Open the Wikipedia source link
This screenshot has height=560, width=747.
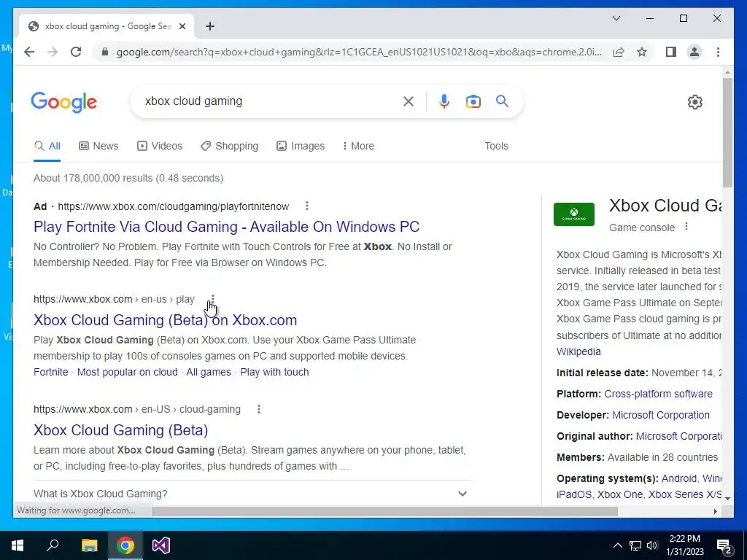point(578,351)
